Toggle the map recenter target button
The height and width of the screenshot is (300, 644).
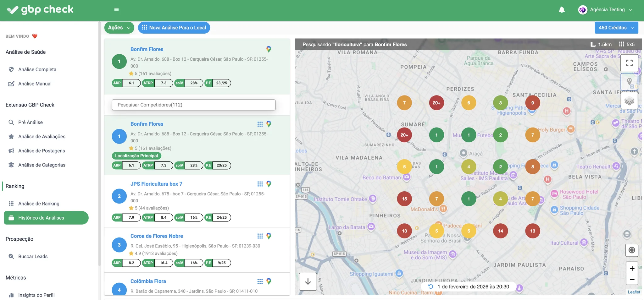coord(632,250)
